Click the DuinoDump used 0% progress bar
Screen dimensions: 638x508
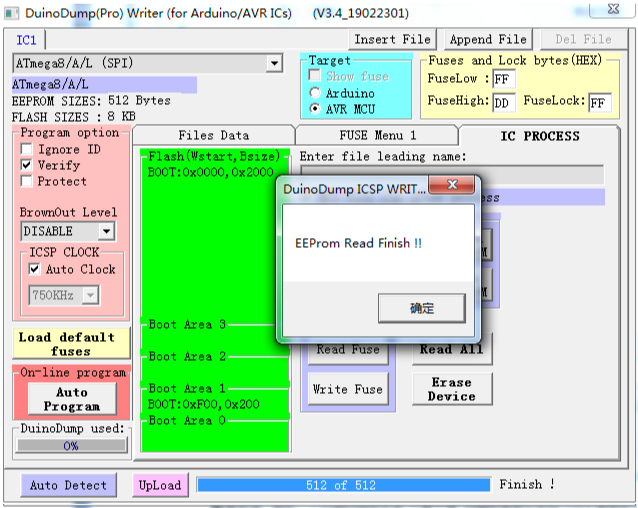pyautogui.click(x=71, y=446)
